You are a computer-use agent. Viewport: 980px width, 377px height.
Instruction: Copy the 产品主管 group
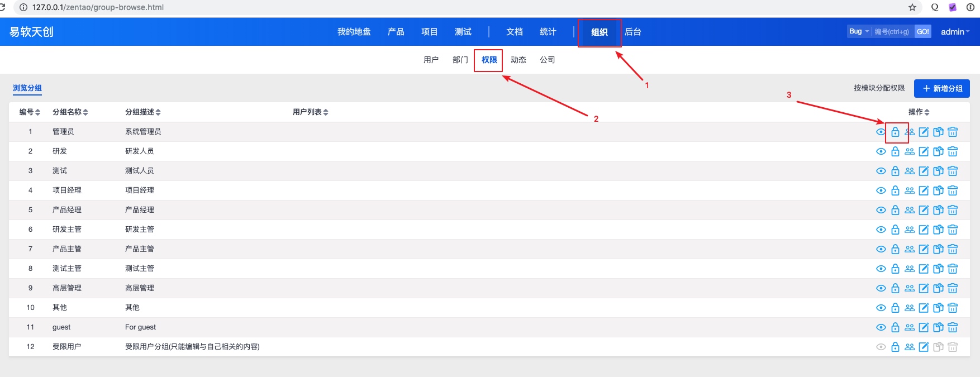click(938, 249)
